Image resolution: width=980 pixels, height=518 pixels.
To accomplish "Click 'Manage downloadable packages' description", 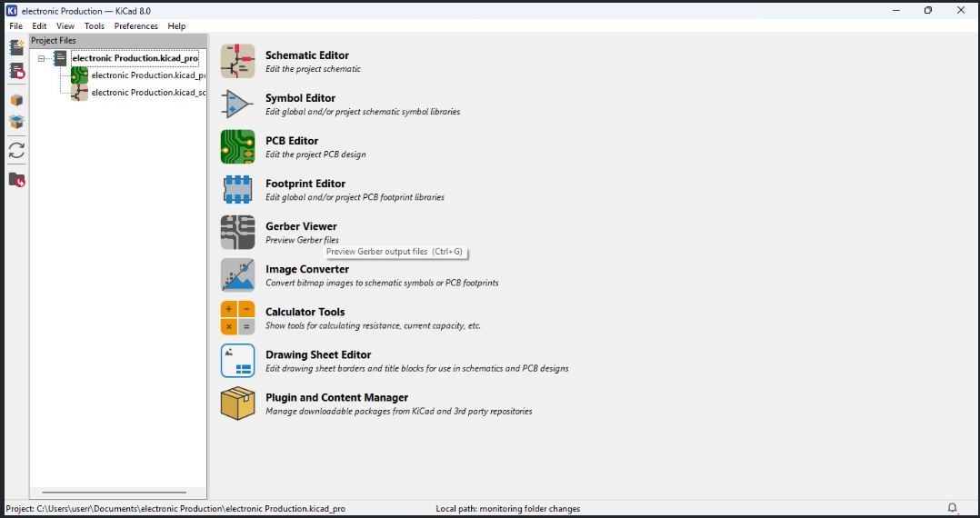I will 399,411.
